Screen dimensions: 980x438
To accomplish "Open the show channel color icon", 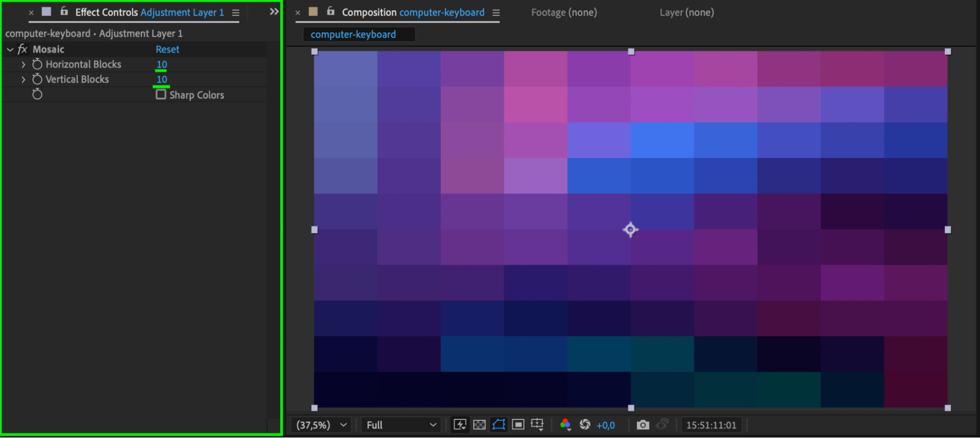I will click(x=565, y=425).
